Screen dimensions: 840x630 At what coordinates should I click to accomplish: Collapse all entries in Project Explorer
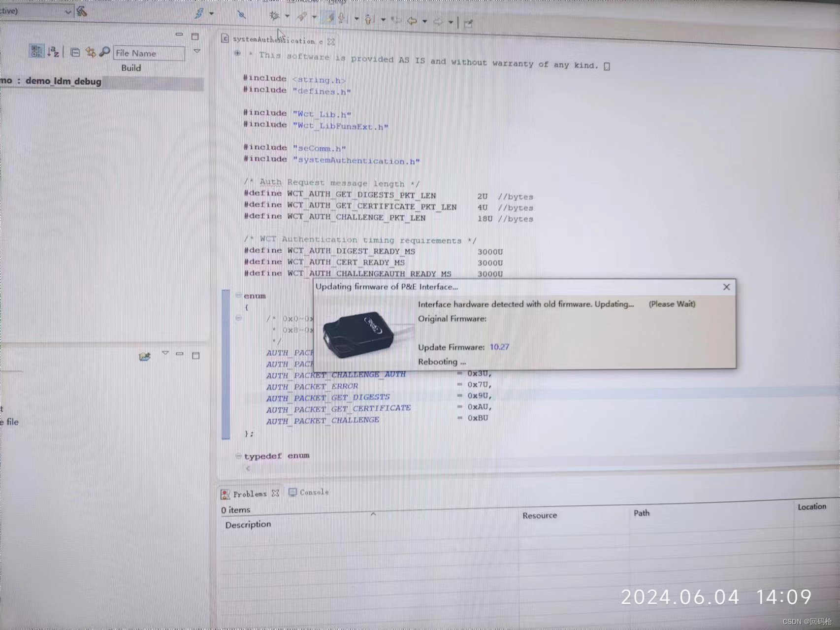pyautogui.click(x=75, y=52)
